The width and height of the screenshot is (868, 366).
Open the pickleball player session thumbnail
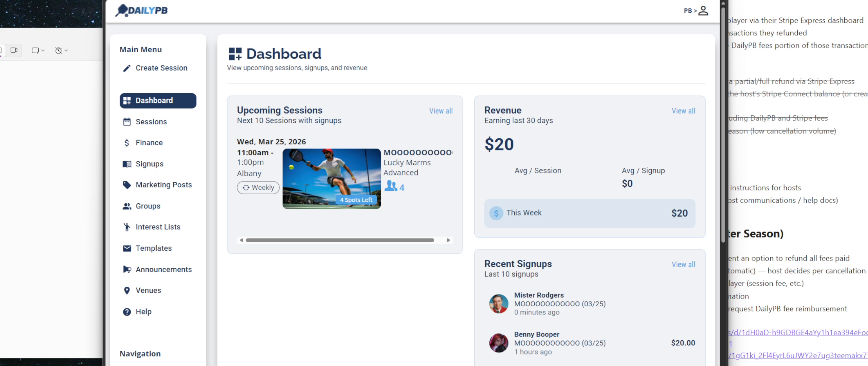click(x=332, y=179)
